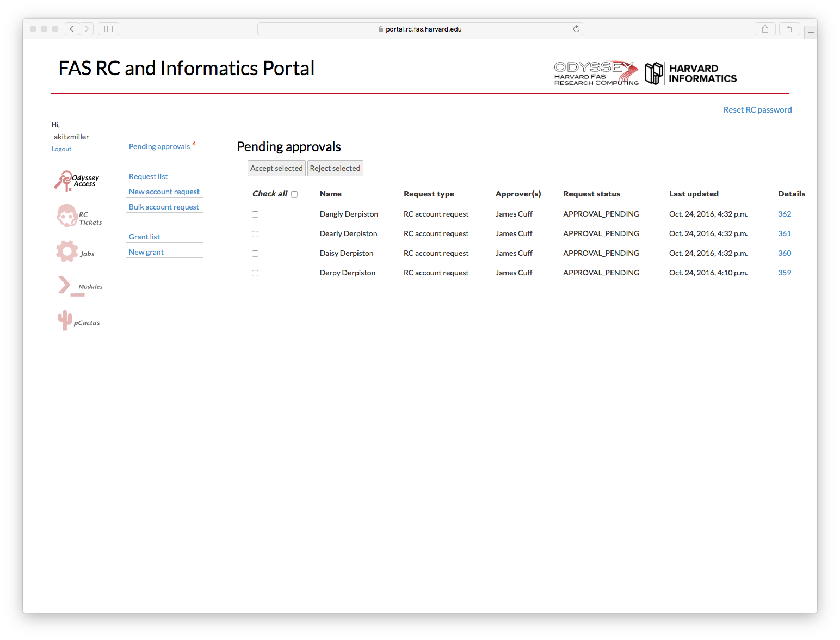Viewport: 840px width, 640px height.
Task: Open Request list in sidebar menu
Action: coord(148,176)
